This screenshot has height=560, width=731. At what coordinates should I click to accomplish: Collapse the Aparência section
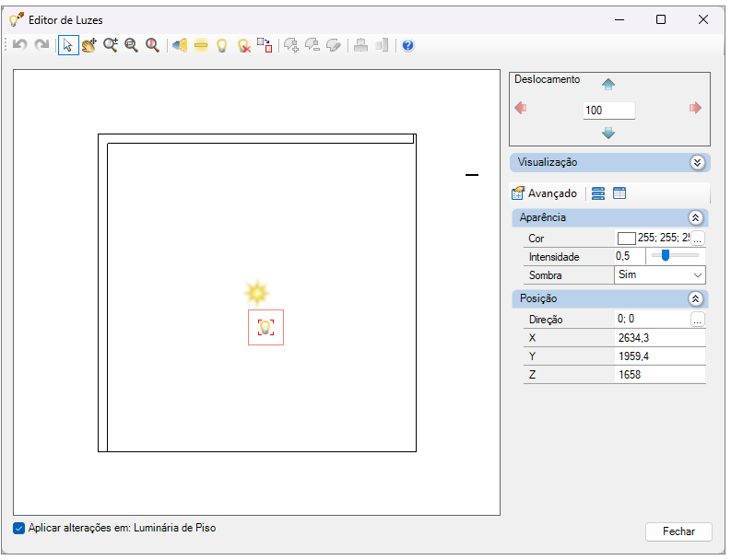(x=695, y=217)
